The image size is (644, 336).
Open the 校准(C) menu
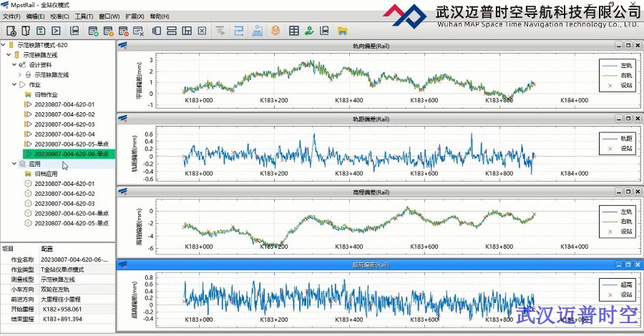pyautogui.click(x=59, y=16)
